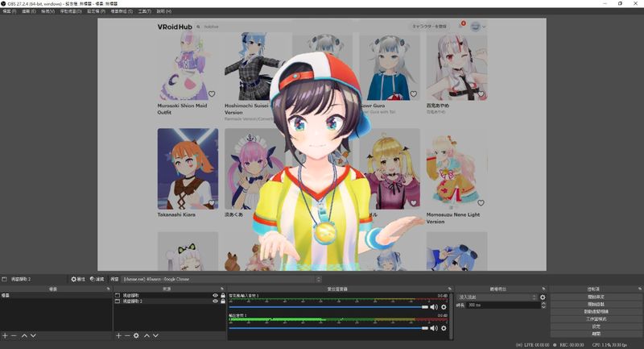The image size is (644, 349).
Task: Remove the selected scene with minus icon
Action: click(14, 336)
